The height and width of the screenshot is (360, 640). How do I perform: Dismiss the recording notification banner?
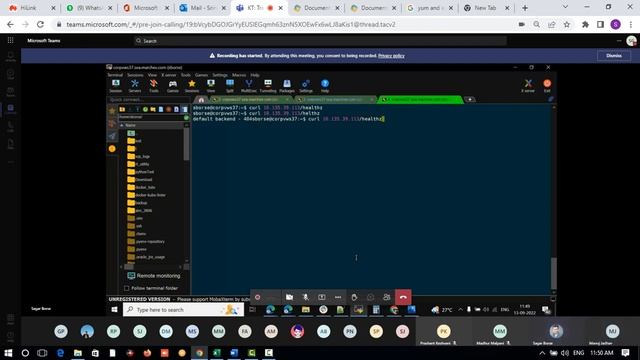click(x=614, y=56)
